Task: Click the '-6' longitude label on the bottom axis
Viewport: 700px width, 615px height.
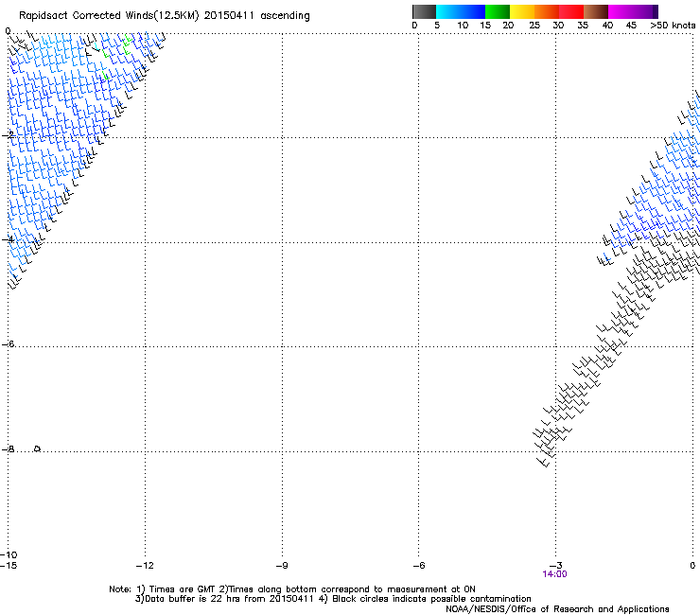Action: click(x=418, y=566)
